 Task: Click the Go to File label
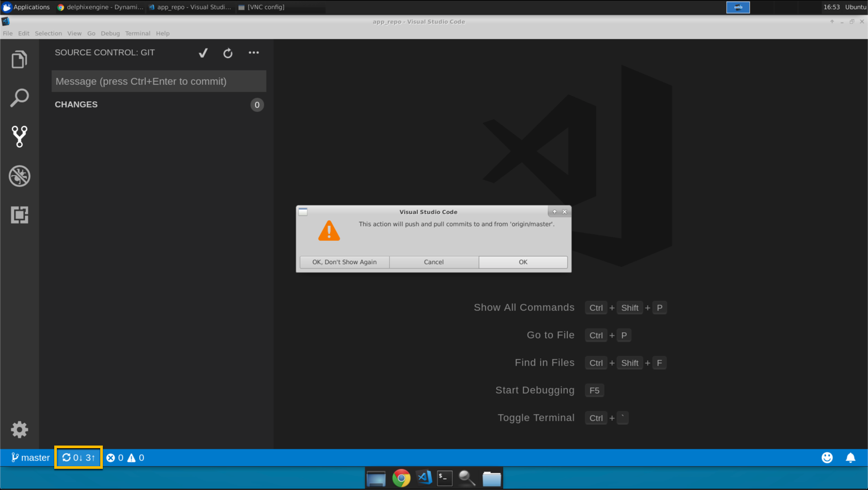(550, 335)
